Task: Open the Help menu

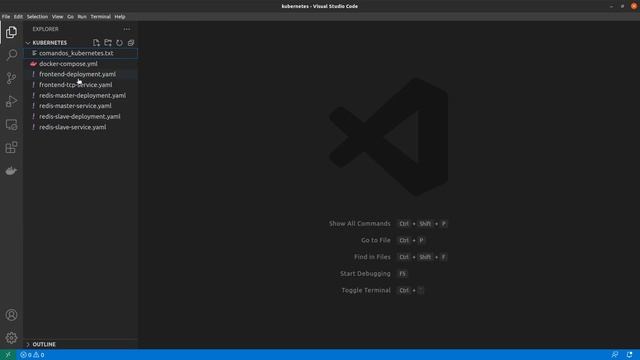Action: [x=120, y=17]
